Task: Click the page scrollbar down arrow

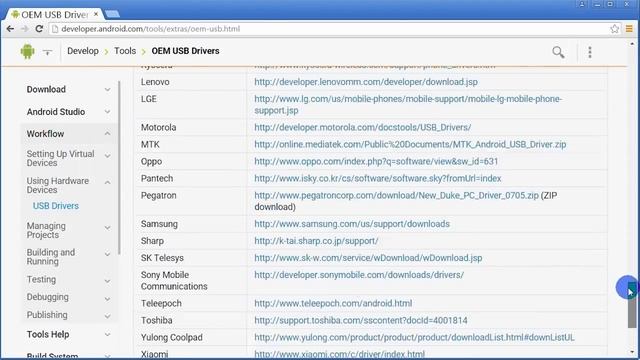Action: (x=632, y=352)
